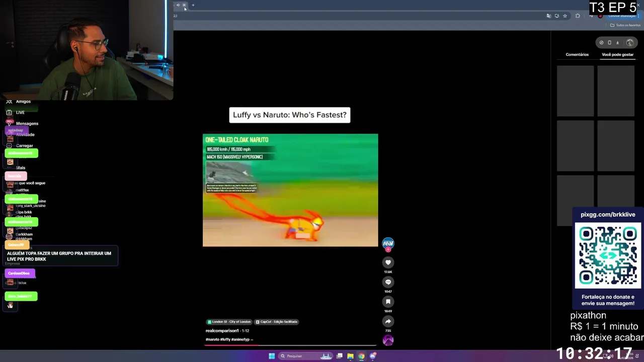Close the current browser tab

(184, 5)
